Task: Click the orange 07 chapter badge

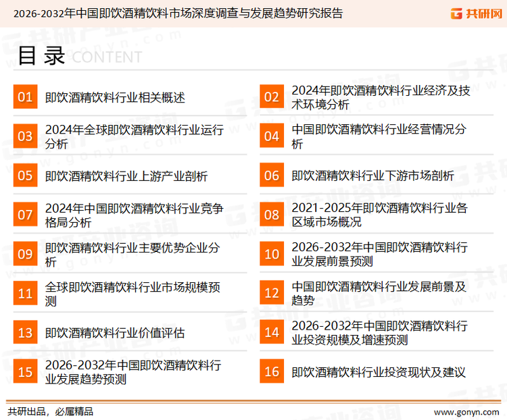Action: pos(25,215)
